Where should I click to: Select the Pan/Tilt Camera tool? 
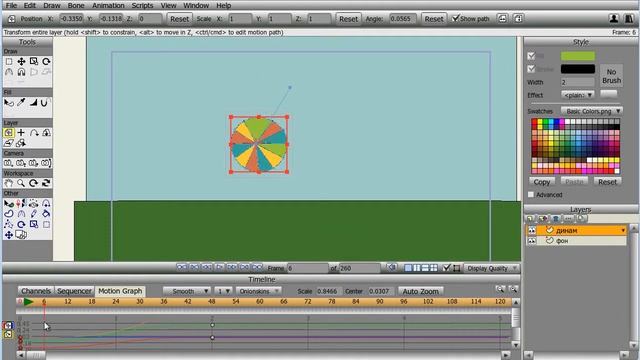coord(46,163)
